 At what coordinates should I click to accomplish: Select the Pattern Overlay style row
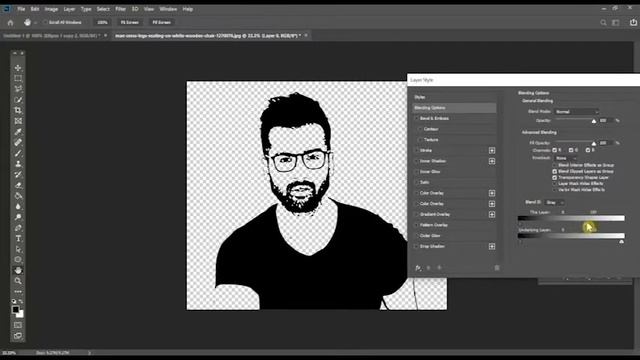pos(455,225)
